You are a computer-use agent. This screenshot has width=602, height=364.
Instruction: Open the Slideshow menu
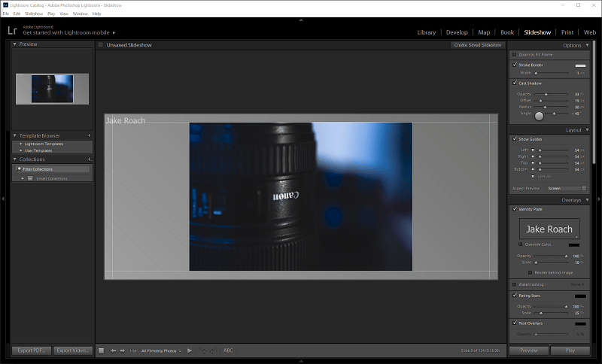(34, 14)
